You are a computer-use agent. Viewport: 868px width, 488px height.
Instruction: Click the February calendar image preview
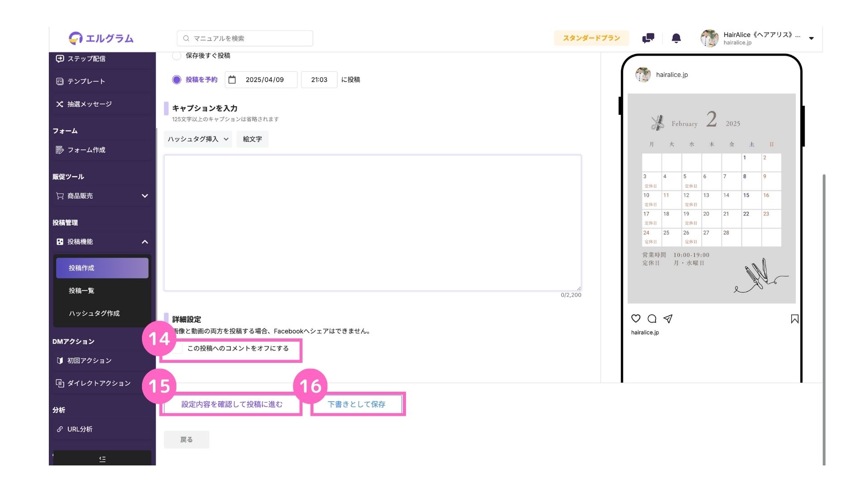click(712, 198)
